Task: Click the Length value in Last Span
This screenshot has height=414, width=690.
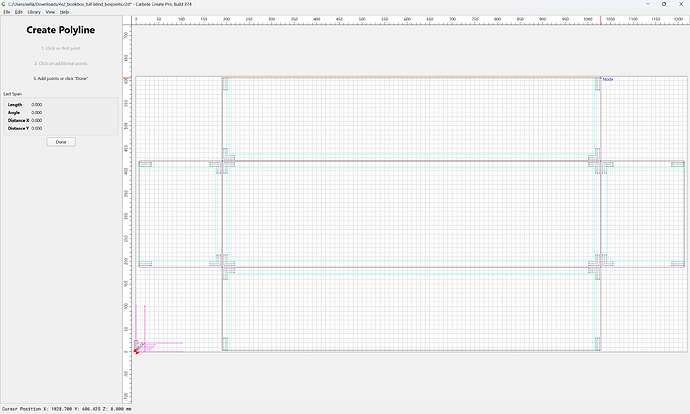Action: pos(37,105)
